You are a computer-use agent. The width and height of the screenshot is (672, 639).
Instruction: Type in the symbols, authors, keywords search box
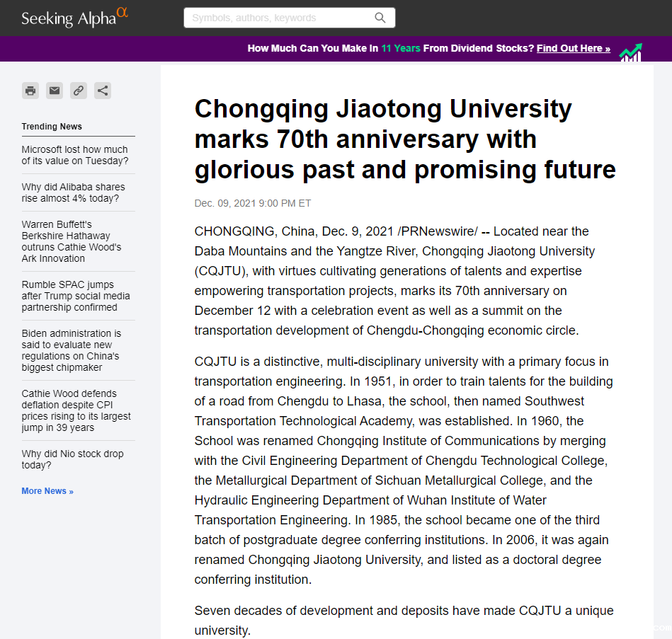280,18
